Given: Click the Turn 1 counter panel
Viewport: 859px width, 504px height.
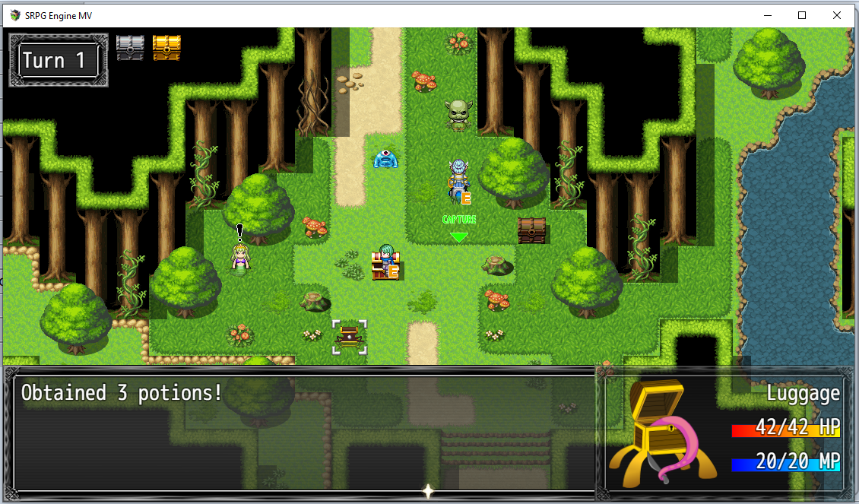Looking at the screenshot, I should point(59,60).
